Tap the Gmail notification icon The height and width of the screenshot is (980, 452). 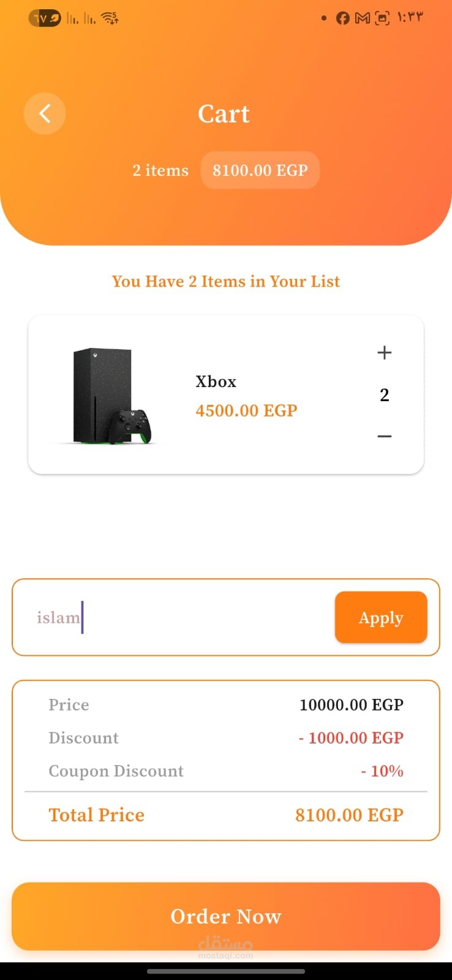coord(363,18)
